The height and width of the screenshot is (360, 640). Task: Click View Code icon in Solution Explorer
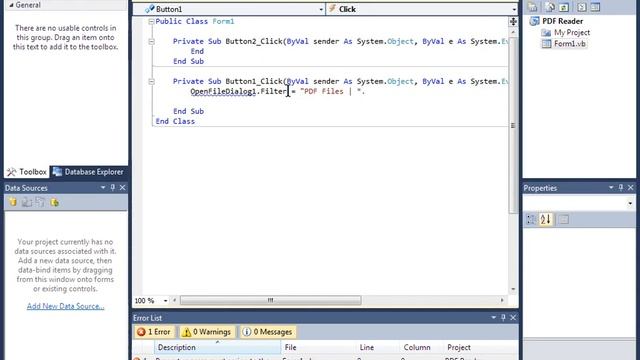tap(582, 7)
